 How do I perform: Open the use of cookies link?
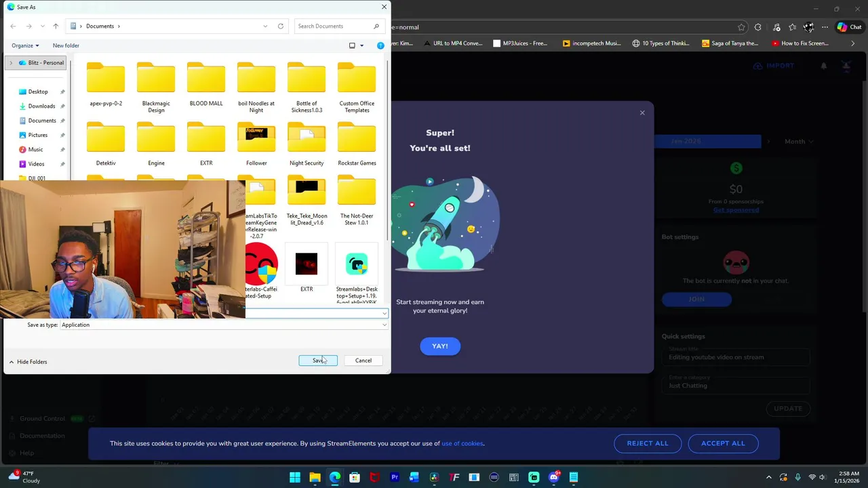462,443
